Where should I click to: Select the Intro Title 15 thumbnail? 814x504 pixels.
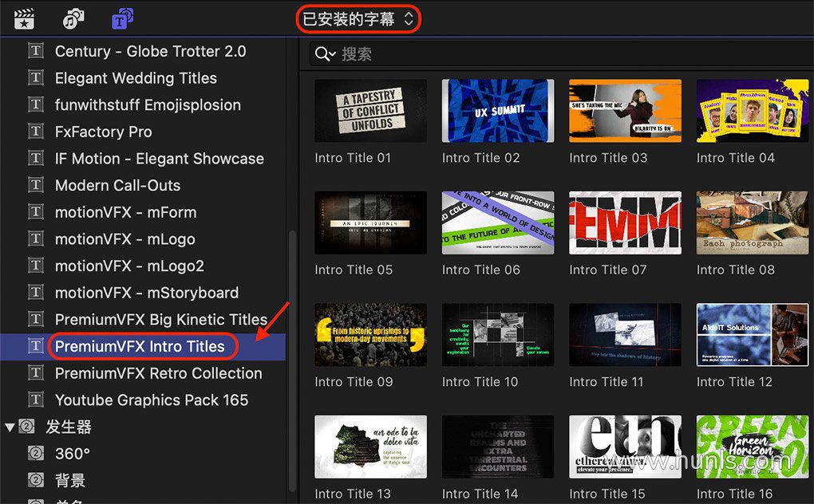(x=625, y=447)
